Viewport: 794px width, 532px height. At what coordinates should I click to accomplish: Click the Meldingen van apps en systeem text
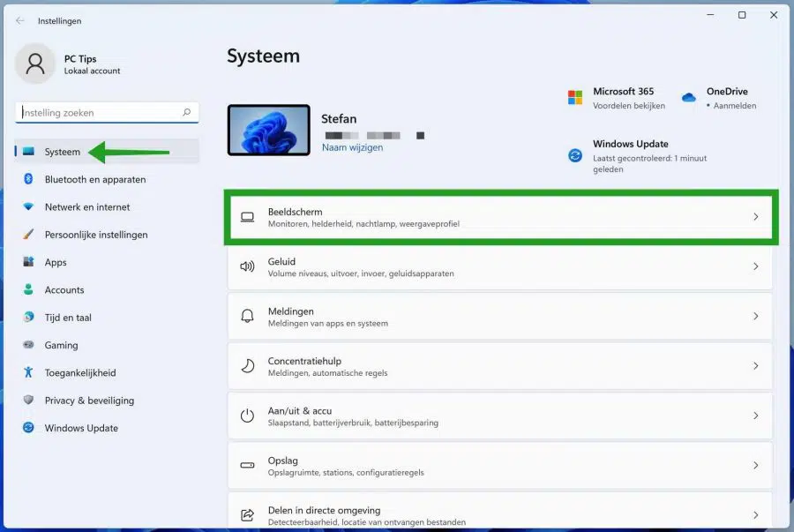tap(327, 323)
